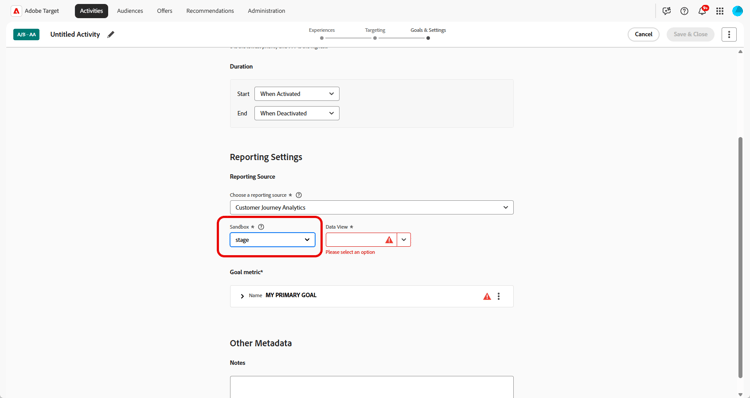Open the more options menu beside Save & Close
The height and width of the screenshot is (398, 750).
tap(729, 34)
